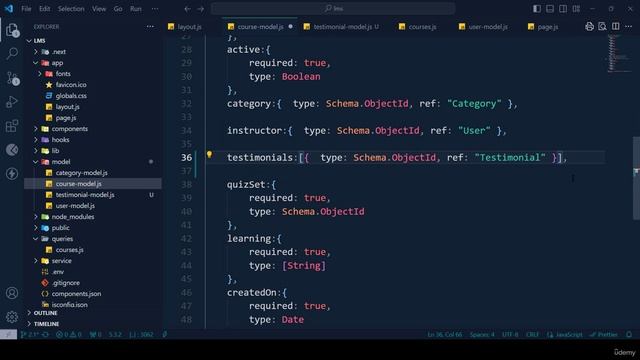Toggle the bottom Panel
Image resolution: width=640 pixels, height=360 pixels.
[x=550, y=9]
